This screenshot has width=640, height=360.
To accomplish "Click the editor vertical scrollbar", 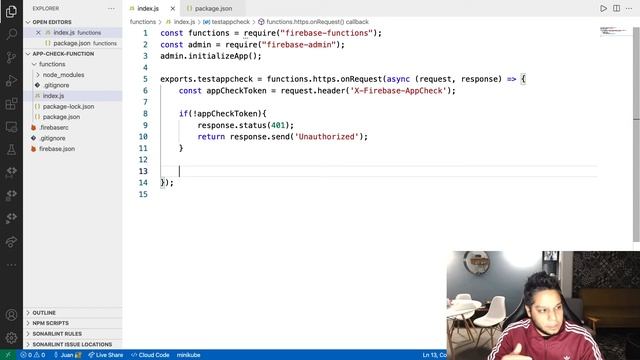I will coord(636,135).
